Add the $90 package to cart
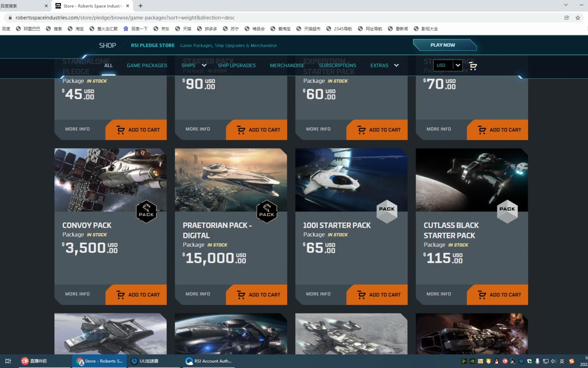588x368 pixels. click(x=257, y=129)
